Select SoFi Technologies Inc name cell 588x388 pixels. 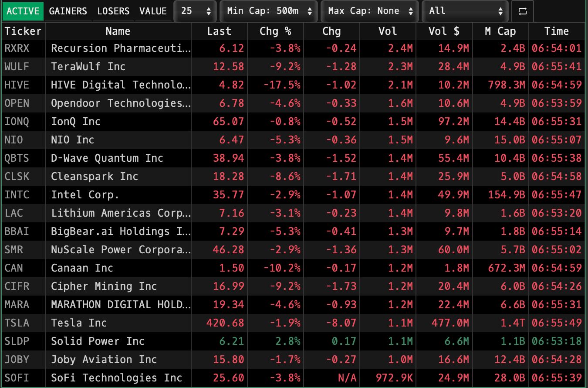click(118, 378)
